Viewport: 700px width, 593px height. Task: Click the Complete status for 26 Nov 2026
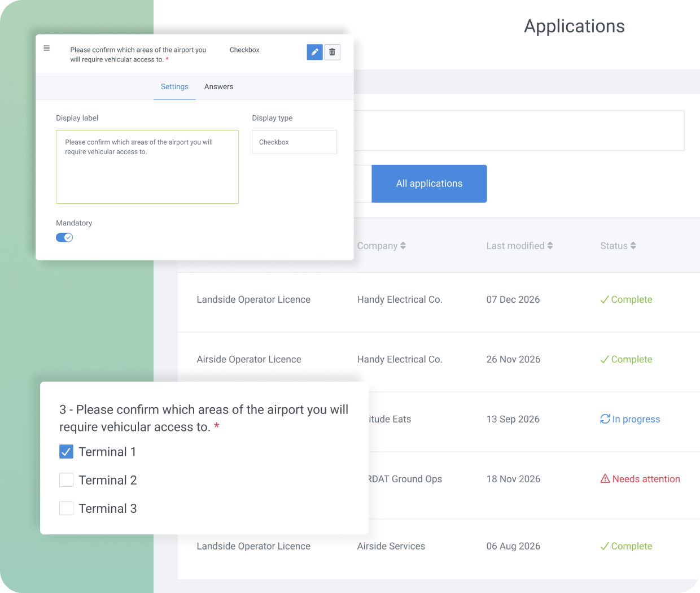[x=632, y=360]
